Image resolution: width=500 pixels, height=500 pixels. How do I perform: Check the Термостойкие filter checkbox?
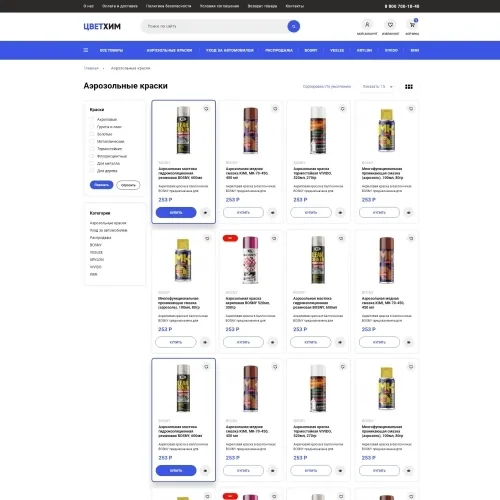click(x=92, y=149)
